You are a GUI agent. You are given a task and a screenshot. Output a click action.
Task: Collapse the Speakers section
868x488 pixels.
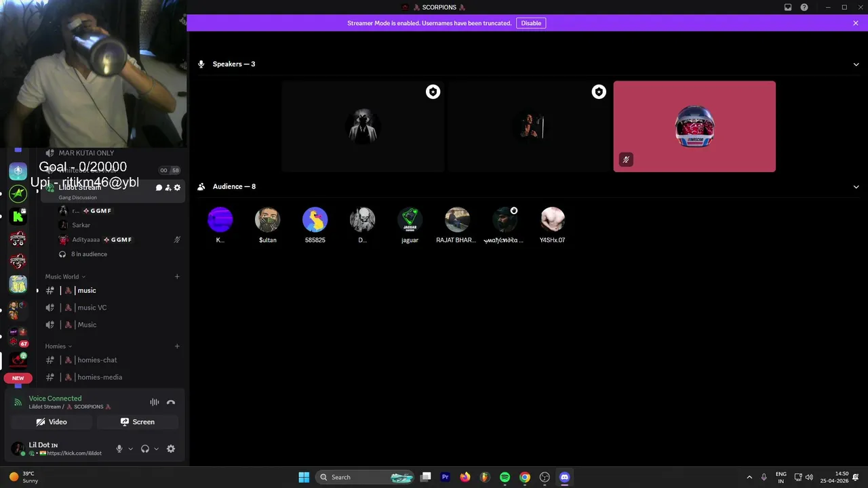(856, 64)
